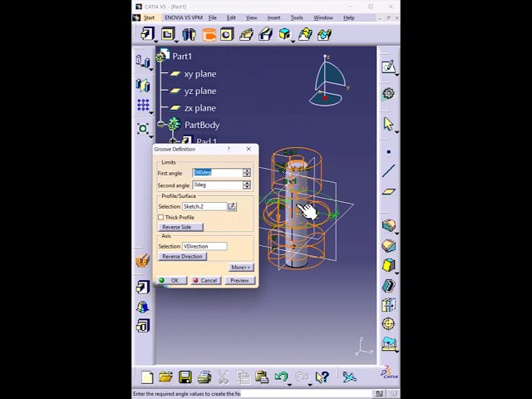
Task: Click the rectangular pattern grid icon
Action: (143, 106)
